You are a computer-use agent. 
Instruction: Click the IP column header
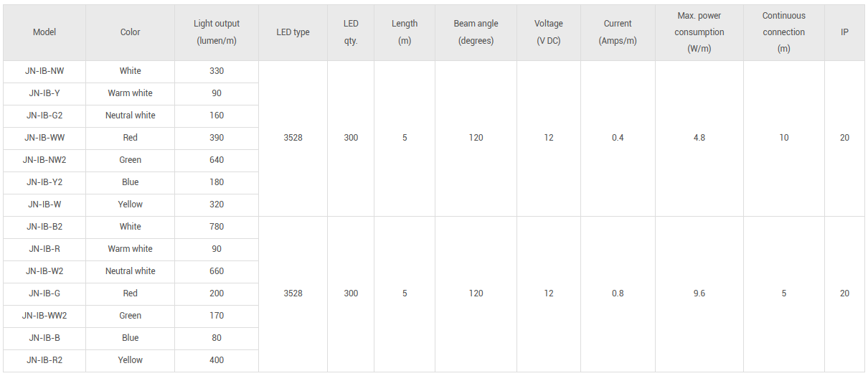coord(844,32)
